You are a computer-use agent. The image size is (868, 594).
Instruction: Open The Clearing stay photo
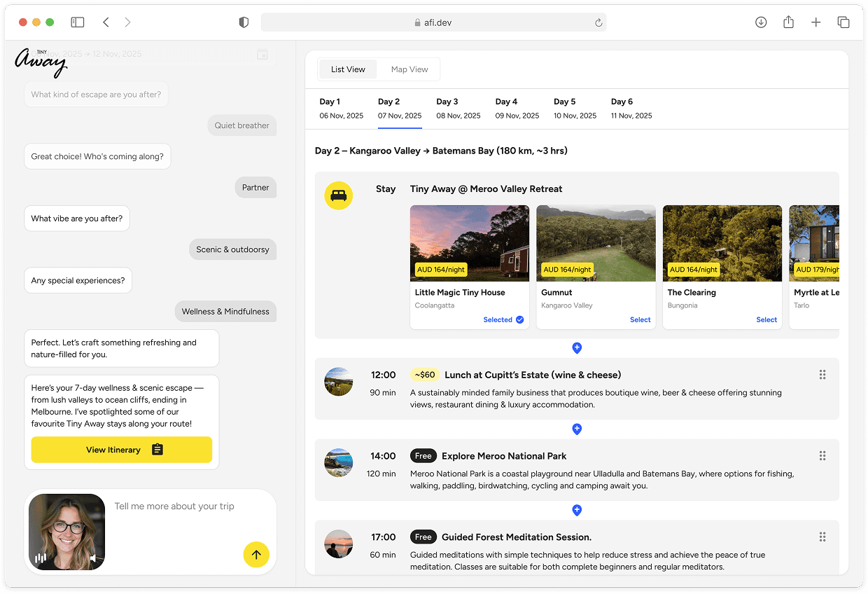722,243
